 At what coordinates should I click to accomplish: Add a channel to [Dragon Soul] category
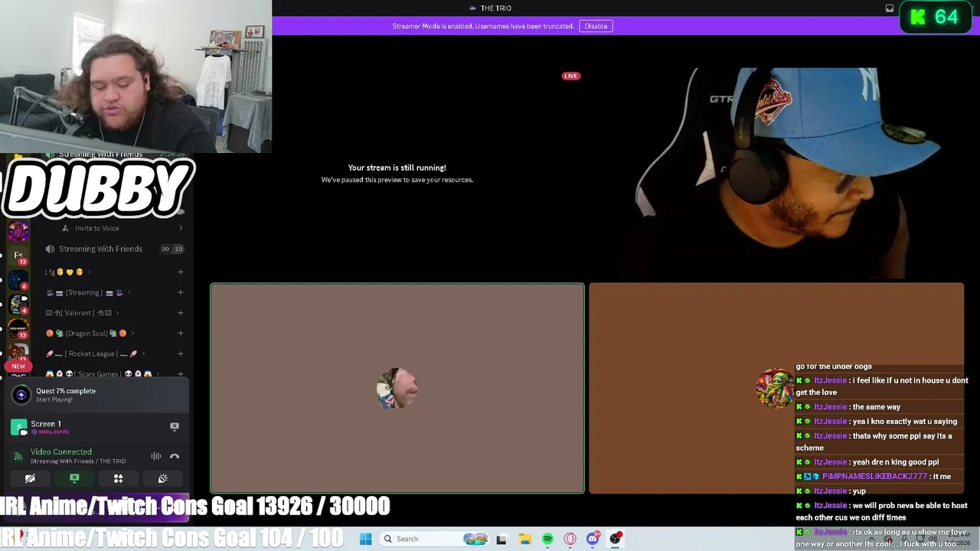181,334
